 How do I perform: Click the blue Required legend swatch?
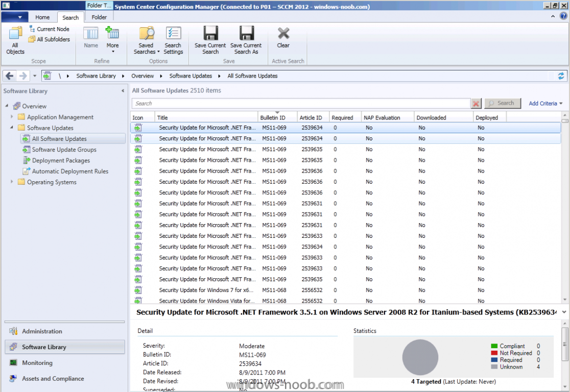point(494,360)
